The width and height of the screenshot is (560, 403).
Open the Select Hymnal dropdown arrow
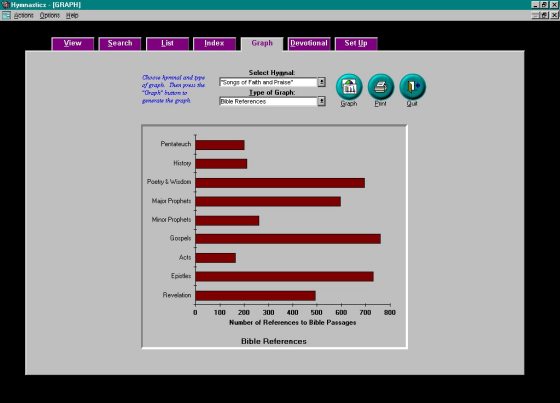point(321,82)
